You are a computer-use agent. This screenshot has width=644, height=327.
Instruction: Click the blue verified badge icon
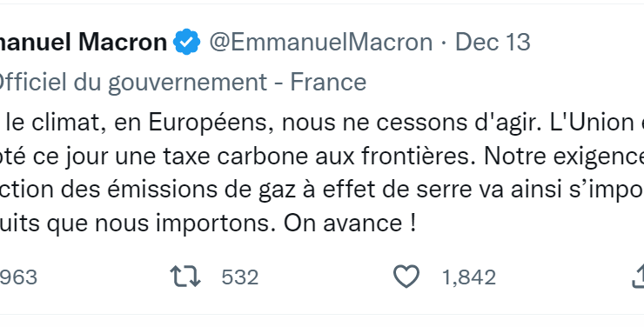[186, 42]
